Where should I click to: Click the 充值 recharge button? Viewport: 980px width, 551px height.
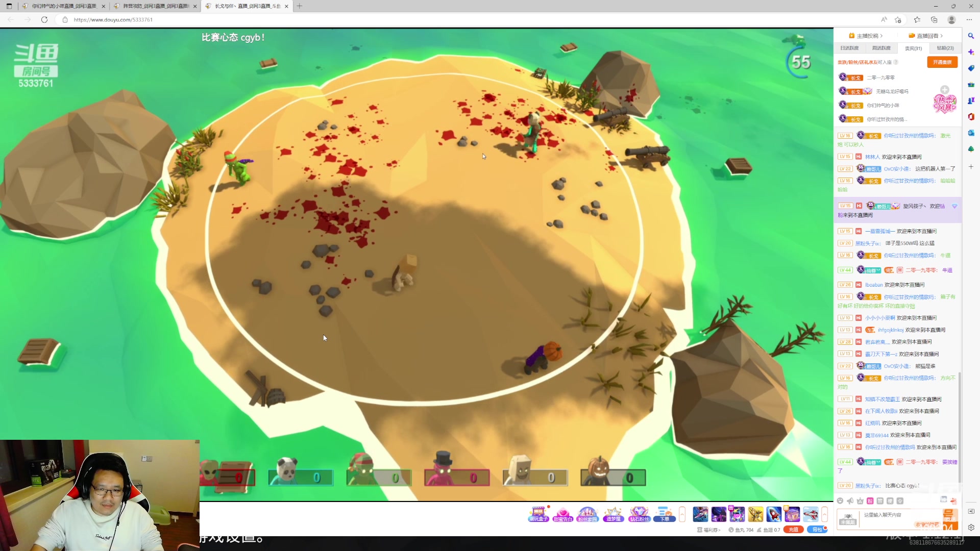[794, 530]
